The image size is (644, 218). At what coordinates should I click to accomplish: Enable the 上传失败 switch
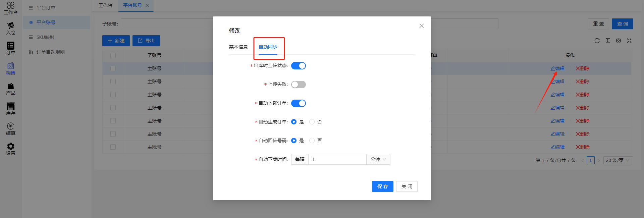298,85
